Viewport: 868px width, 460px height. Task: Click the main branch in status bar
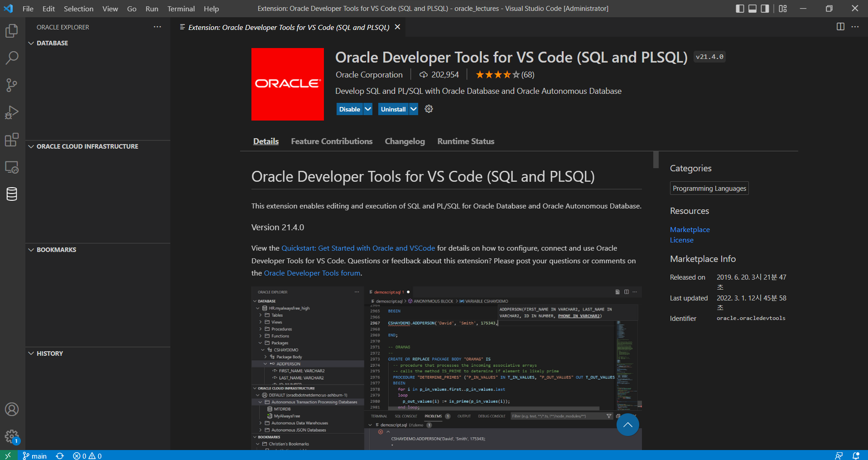click(35, 456)
